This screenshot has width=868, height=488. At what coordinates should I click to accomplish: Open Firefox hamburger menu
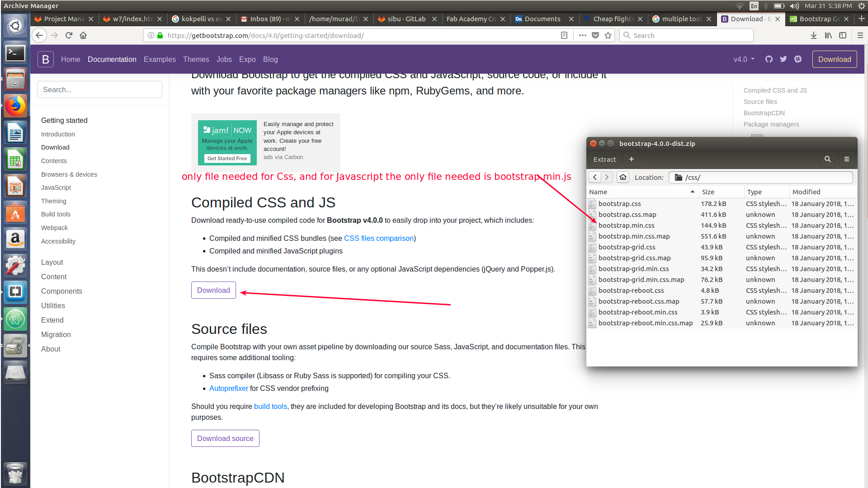click(x=860, y=35)
